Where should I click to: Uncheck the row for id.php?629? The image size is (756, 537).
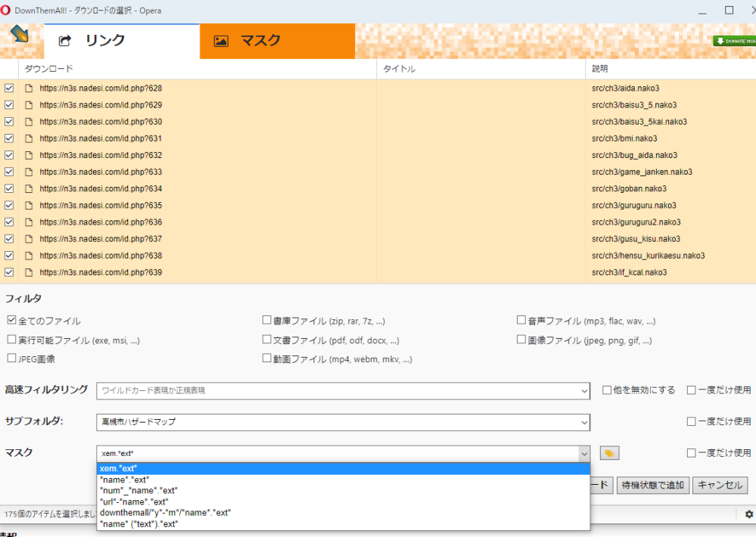click(x=9, y=105)
